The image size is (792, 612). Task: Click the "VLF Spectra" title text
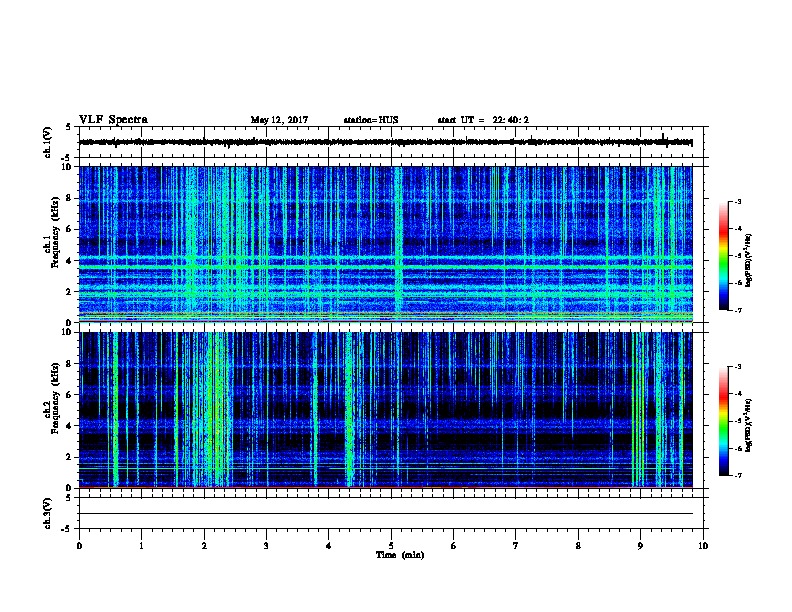[113, 120]
